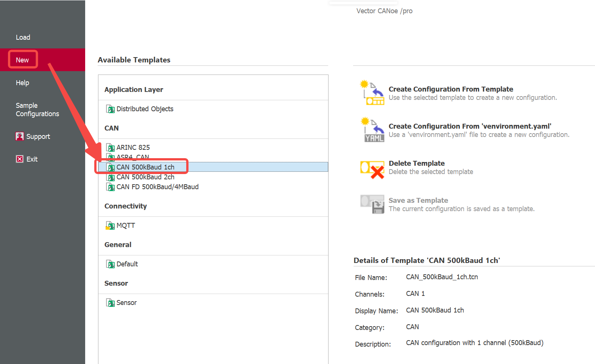
Task: Click the Sensor template icon
Action: 110,303
